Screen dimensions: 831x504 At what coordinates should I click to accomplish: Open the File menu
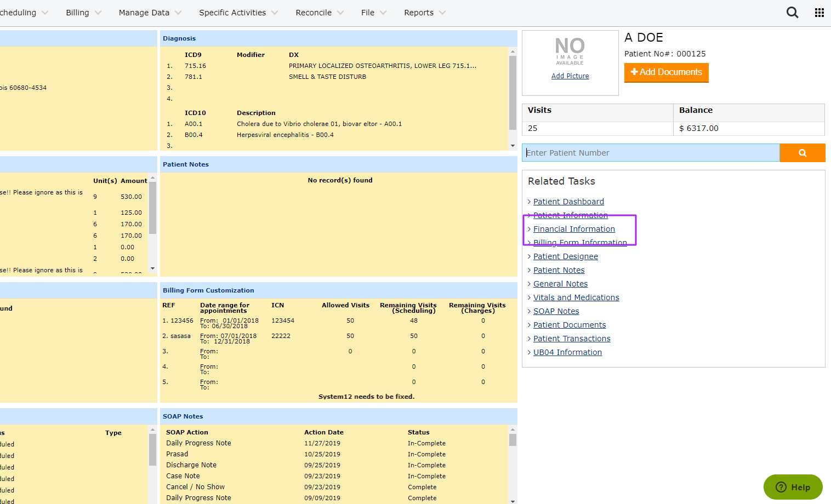[373, 13]
